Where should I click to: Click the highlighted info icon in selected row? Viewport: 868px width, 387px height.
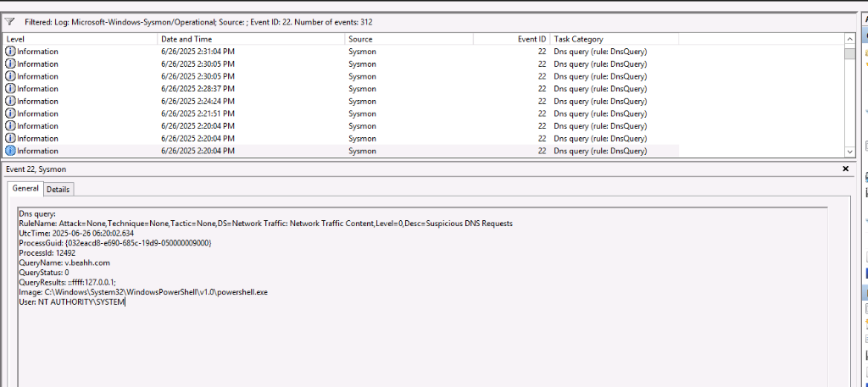pos(10,151)
